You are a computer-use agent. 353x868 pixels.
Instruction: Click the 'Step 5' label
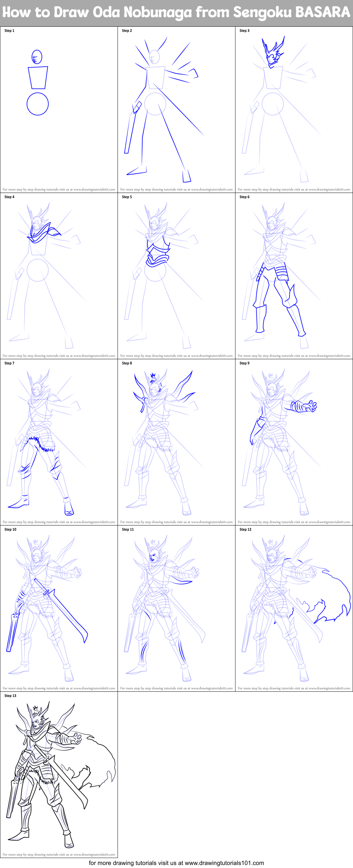click(x=127, y=197)
